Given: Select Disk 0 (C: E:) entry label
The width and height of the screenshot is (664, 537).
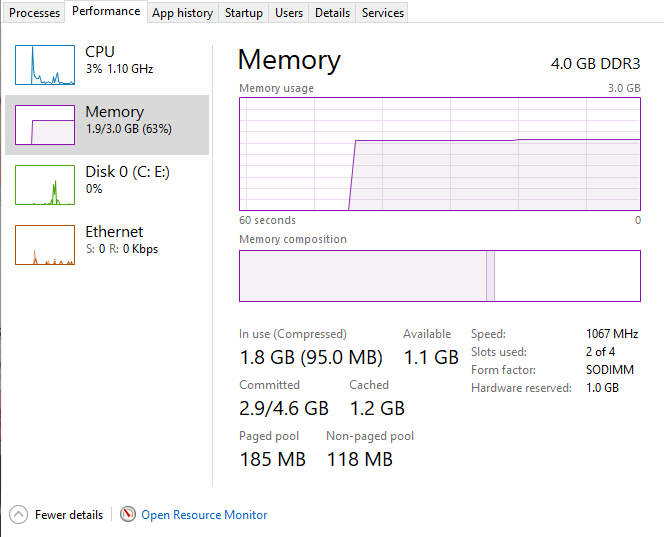Looking at the screenshot, I should pos(127,172).
